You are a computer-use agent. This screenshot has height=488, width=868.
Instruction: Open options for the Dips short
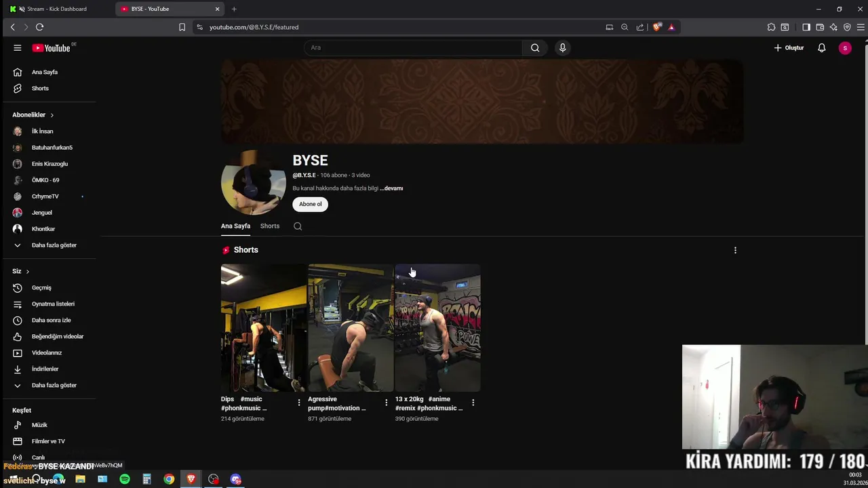coord(299,403)
